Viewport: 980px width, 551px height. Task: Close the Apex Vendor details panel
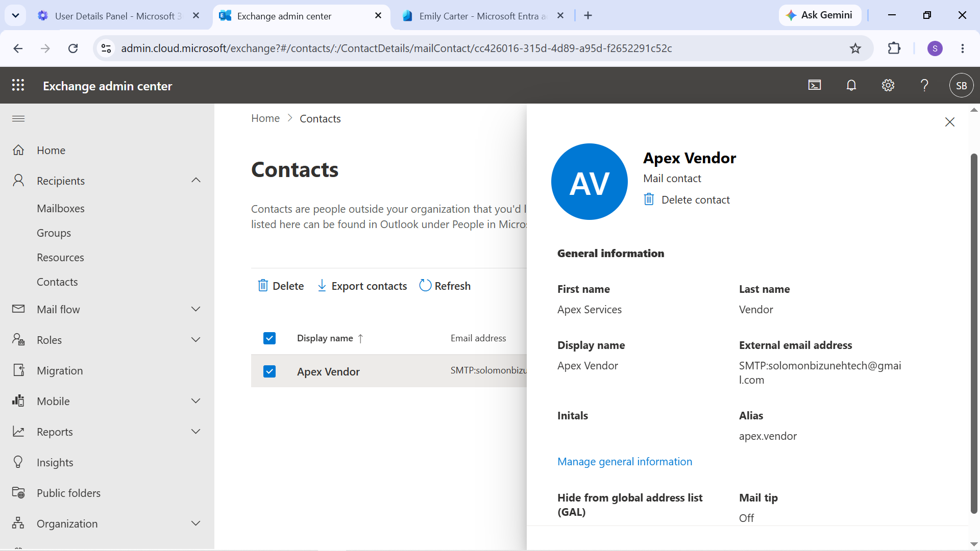(949, 122)
